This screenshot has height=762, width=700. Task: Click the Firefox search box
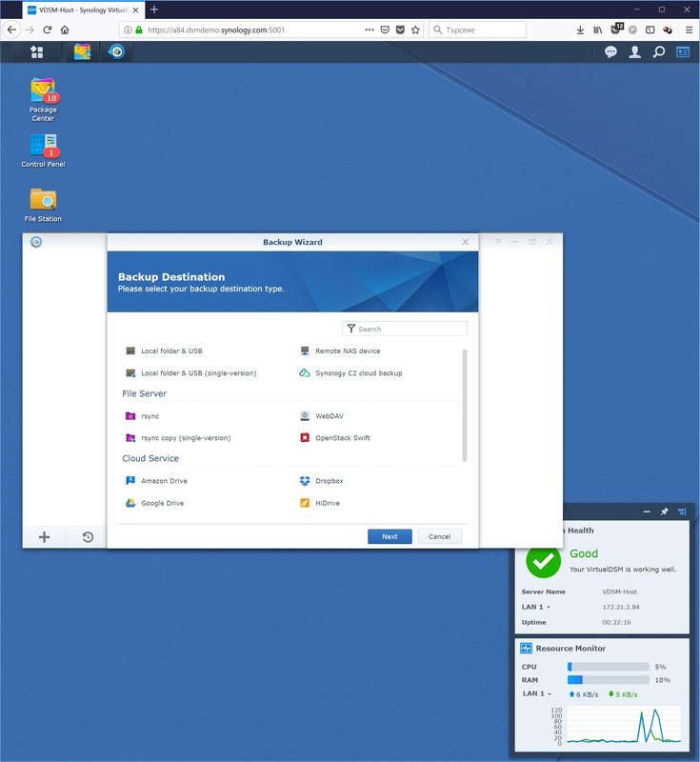pyautogui.click(x=477, y=30)
